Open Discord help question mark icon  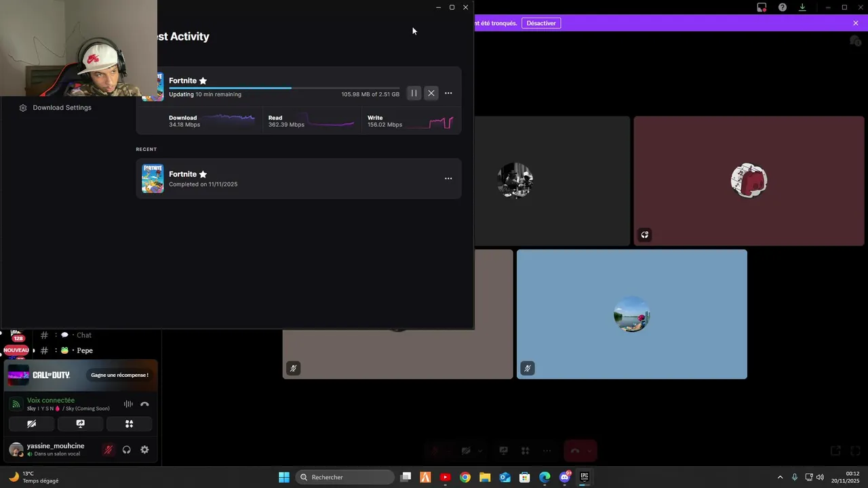click(783, 7)
